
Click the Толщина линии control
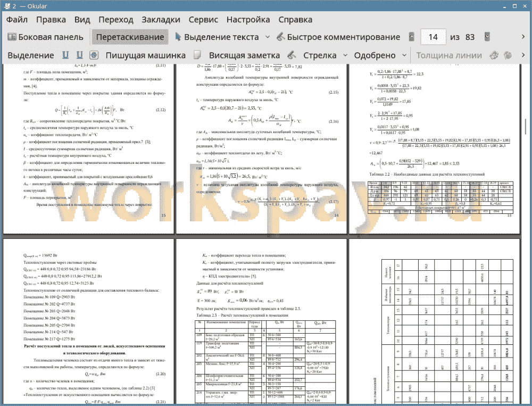point(449,55)
